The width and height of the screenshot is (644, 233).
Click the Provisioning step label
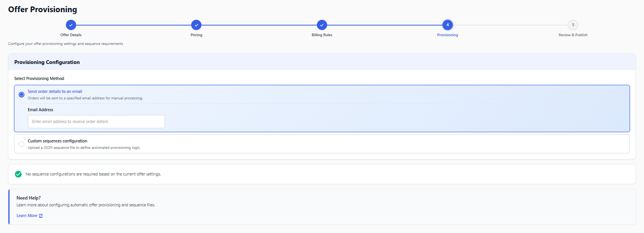pyautogui.click(x=447, y=35)
